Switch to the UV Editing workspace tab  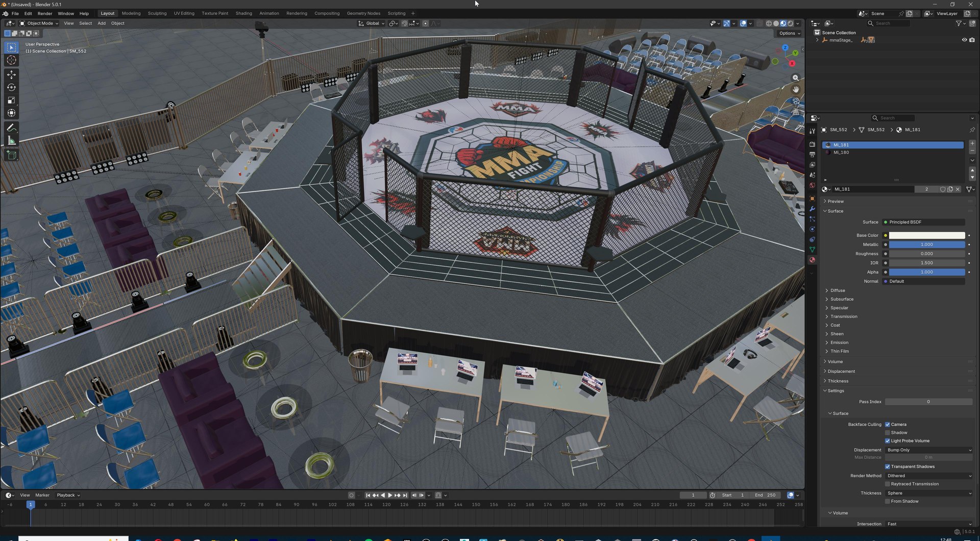tap(184, 13)
